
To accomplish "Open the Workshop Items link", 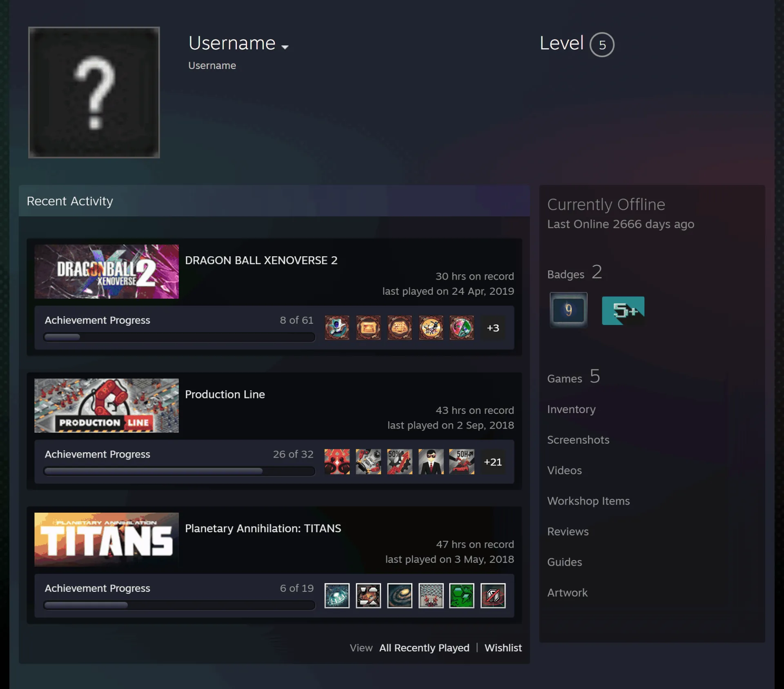I will [588, 501].
